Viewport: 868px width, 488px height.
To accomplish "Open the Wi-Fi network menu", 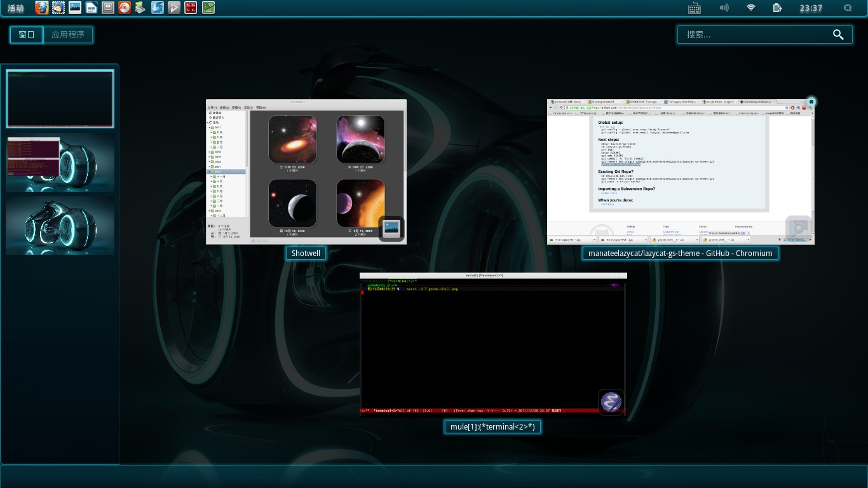I will [x=751, y=8].
